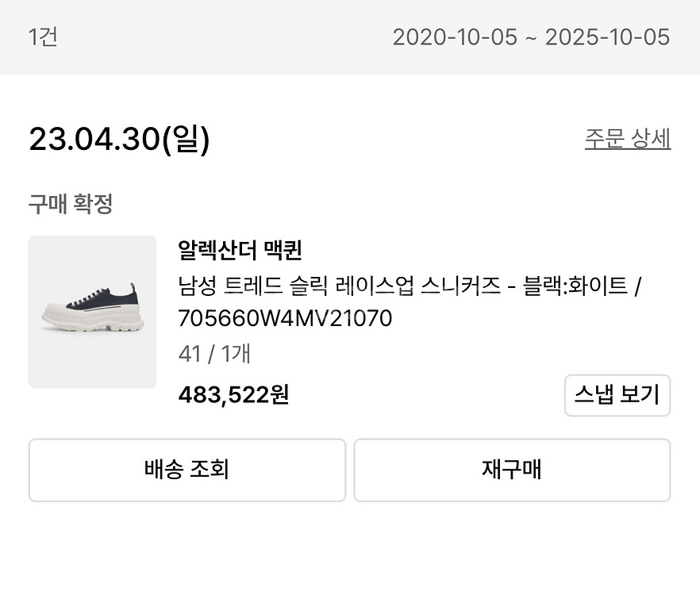Viewport: 700px width, 595px height.
Task: Click the 1건 order count
Action: (x=43, y=36)
